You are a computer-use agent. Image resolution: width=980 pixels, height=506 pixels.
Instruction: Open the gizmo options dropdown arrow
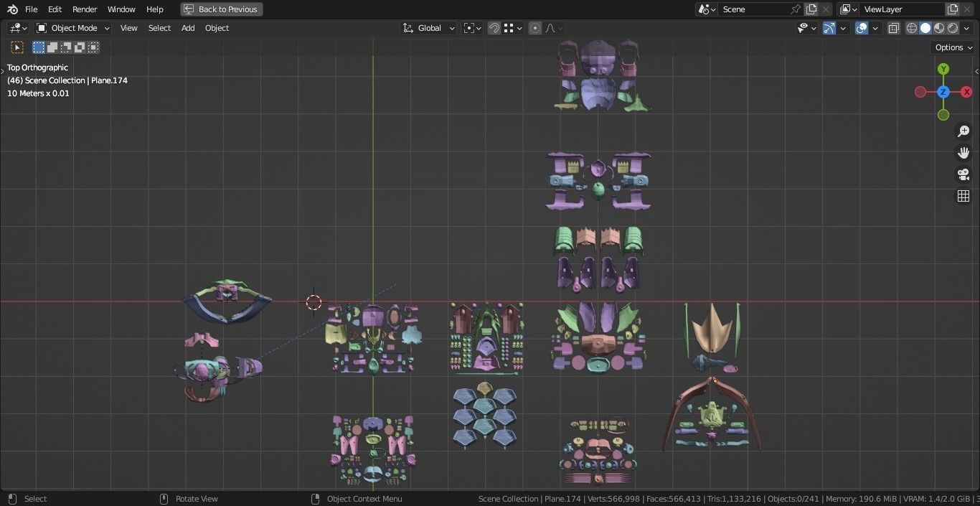click(x=844, y=28)
